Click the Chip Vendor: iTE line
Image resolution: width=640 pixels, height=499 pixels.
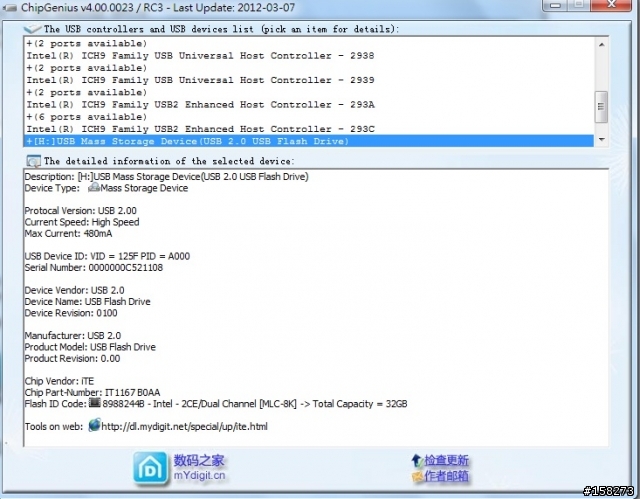pos(59,381)
